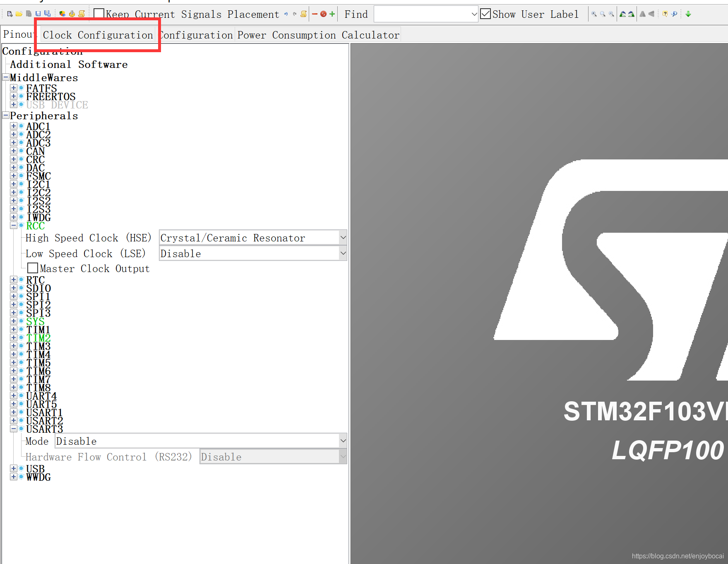Switch to the Configuration tab

[x=196, y=35]
